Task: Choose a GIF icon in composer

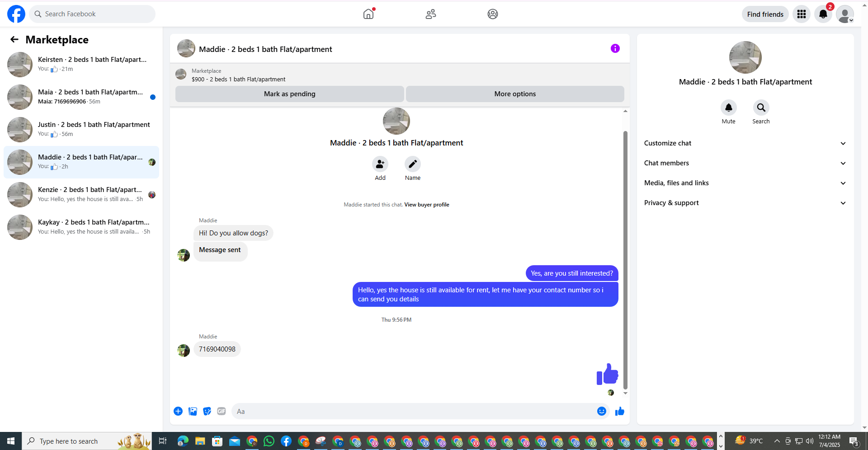Action: coord(222,411)
